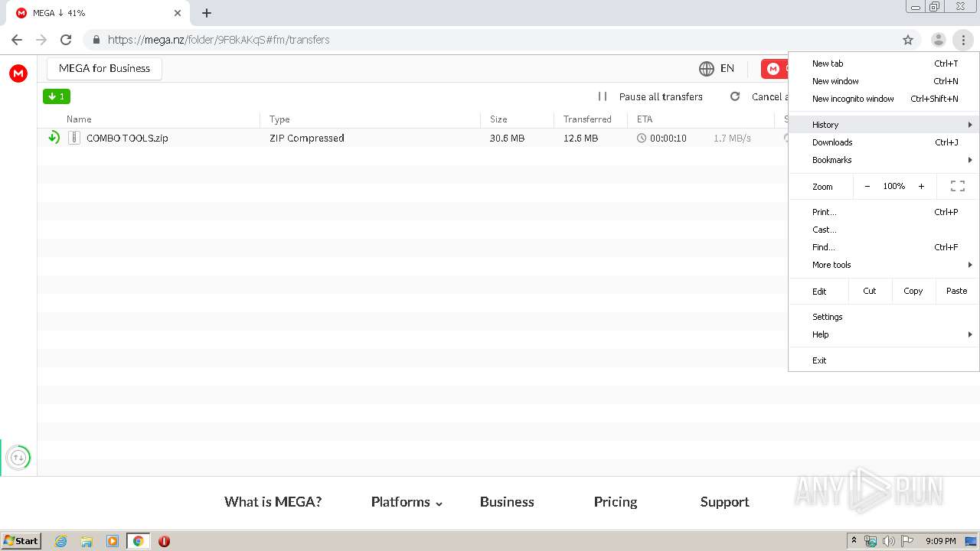Open Internet Explorer from taskbar
Image resolution: width=980 pixels, height=551 pixels.
coord(60,541)
